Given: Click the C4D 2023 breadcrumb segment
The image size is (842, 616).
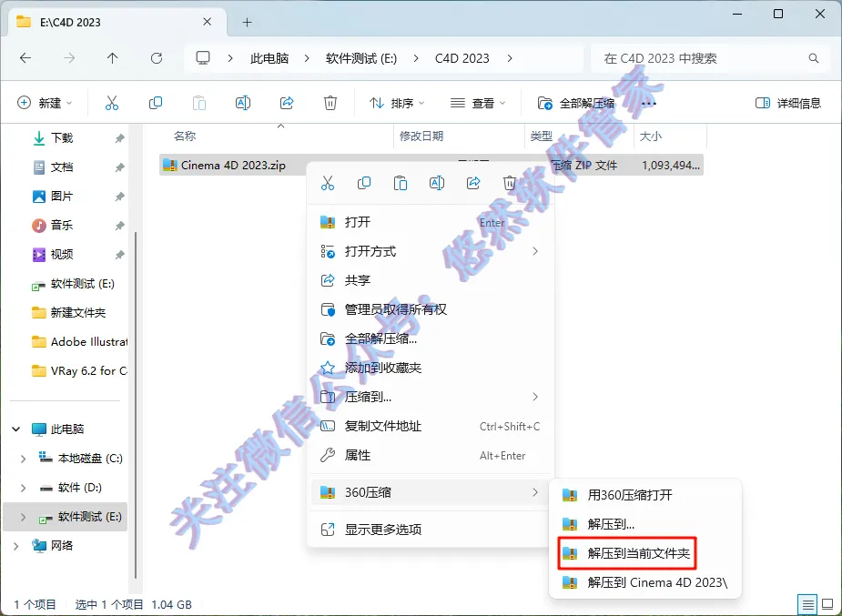Looking at the screenshot, I should 462,58.
